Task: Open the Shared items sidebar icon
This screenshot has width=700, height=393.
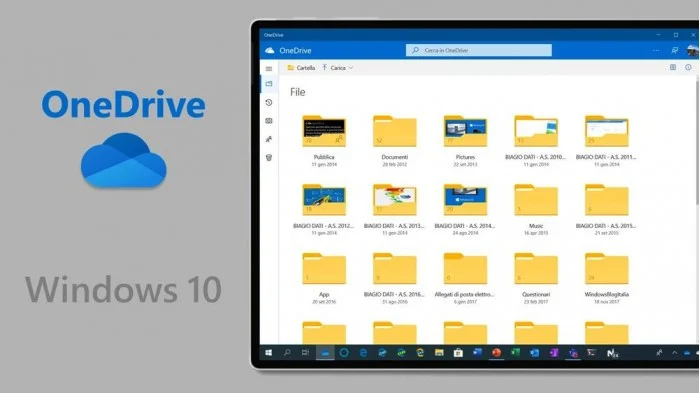Action: click(x=269, y=139)
